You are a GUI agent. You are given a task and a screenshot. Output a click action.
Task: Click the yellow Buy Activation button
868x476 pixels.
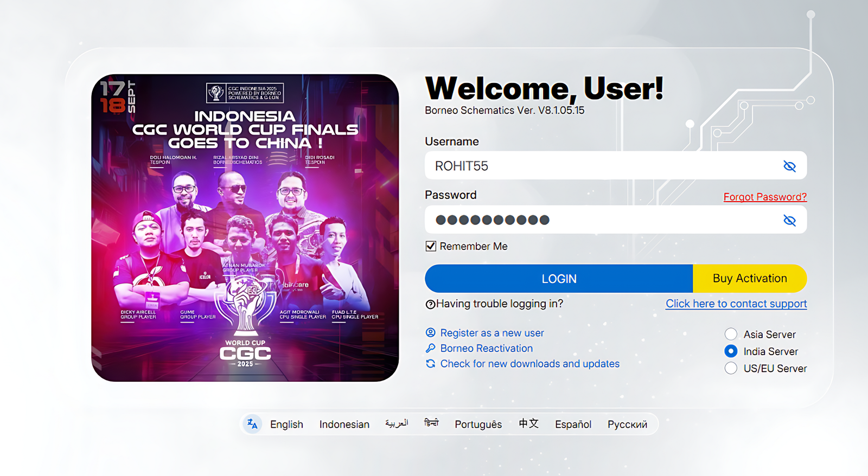tap(750, 279)
